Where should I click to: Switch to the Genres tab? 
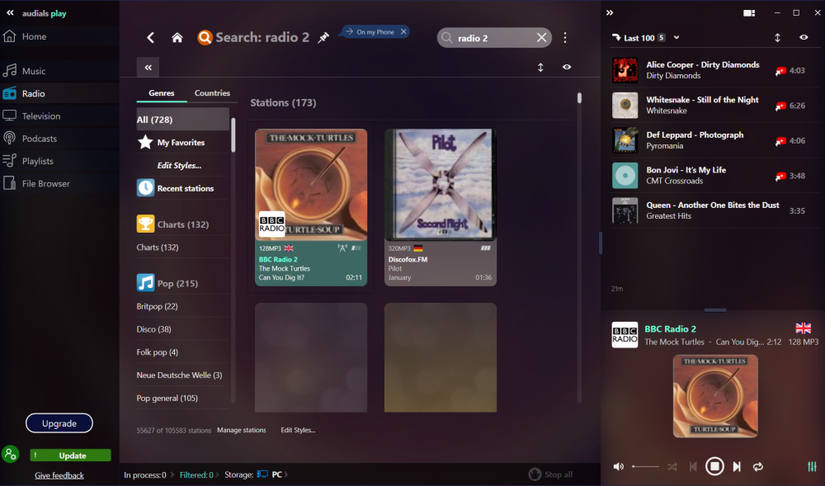tap(161, 93)
